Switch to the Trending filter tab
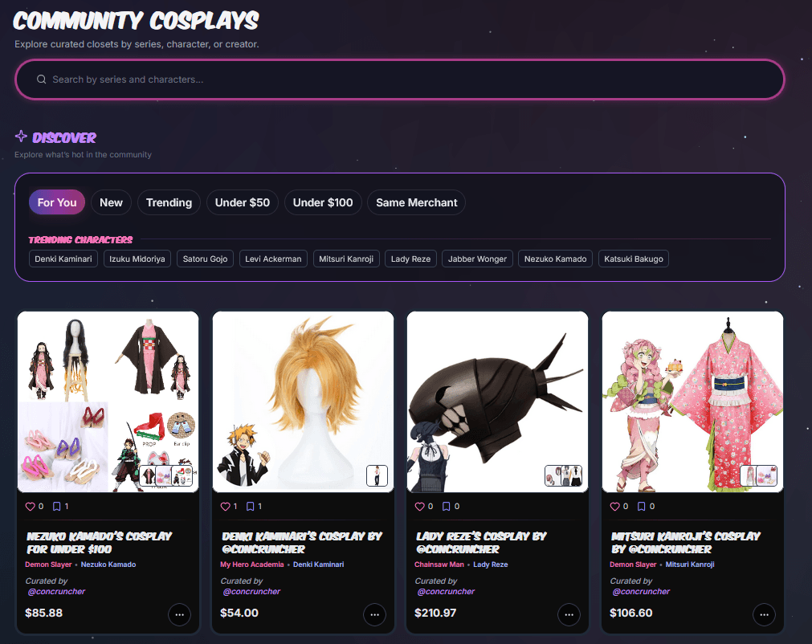 coord(169,202)
